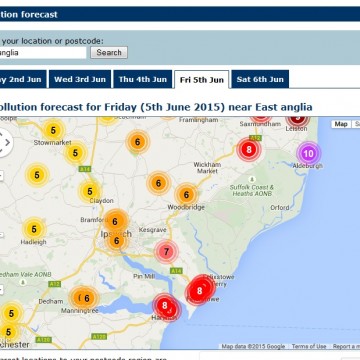
Task: Open the Thu 4th Jun tab
Action: (143, 79)
